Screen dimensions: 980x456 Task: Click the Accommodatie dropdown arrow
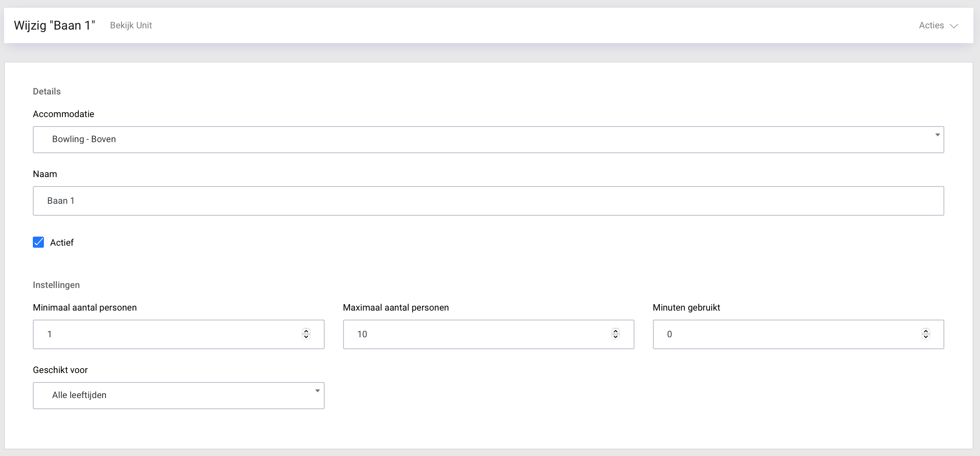937,135
